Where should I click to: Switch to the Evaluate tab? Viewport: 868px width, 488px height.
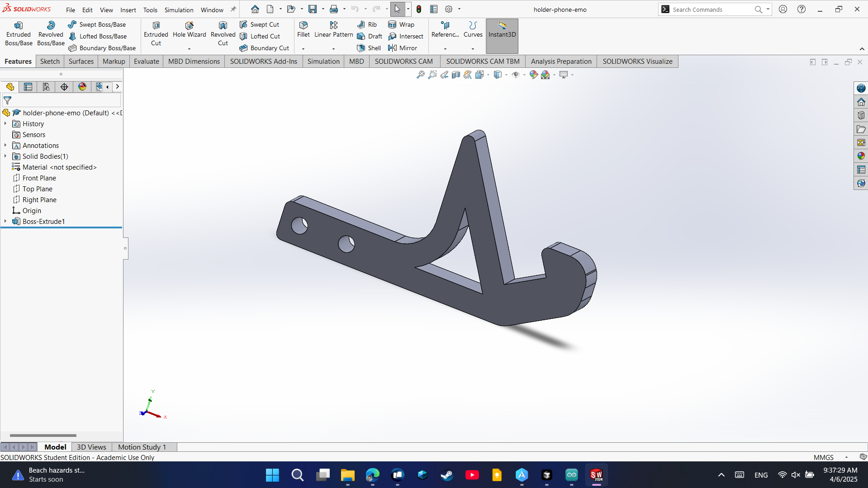pos(147,62)
